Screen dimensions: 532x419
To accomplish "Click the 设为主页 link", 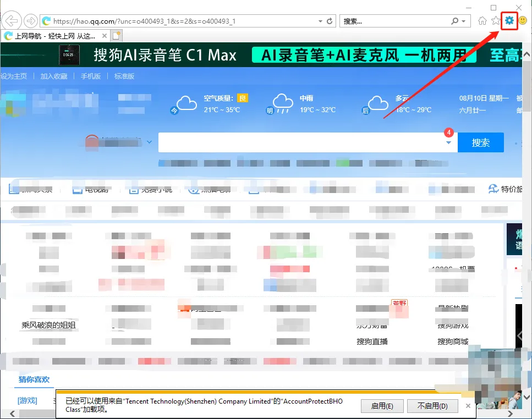I will pyautogui.click(x=14, y=76).
